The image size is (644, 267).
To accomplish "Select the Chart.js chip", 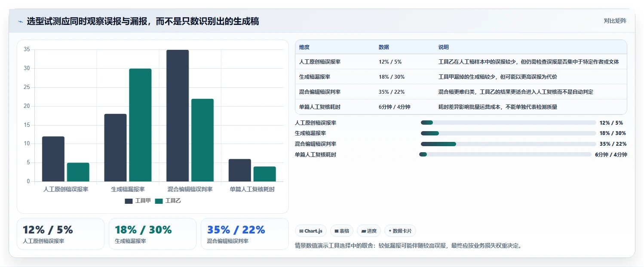I will pyautogui.click(x=311, y=231).
